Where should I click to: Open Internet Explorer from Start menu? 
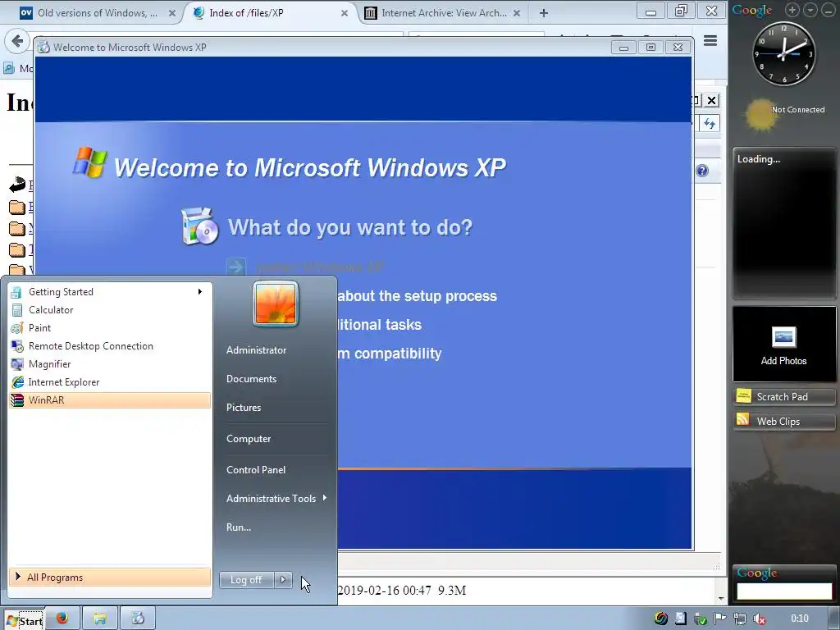tap(109, 382)
